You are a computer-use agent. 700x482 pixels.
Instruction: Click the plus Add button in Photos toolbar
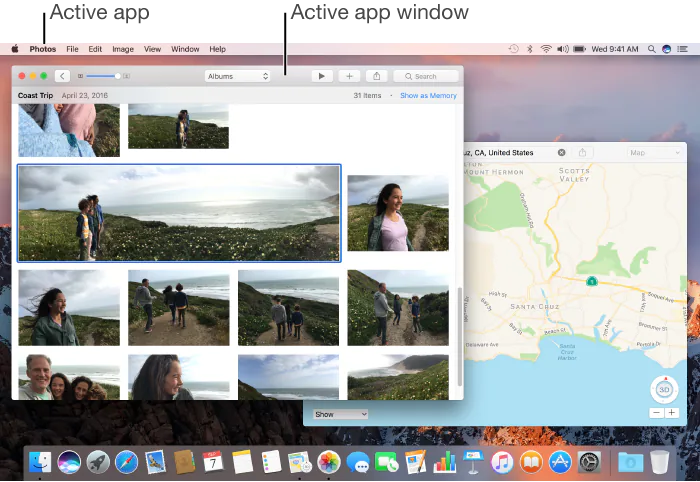pos(349,76)
